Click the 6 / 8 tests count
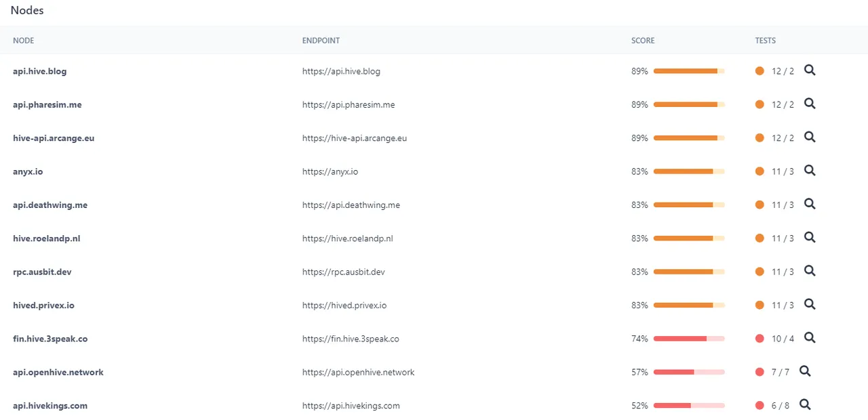This screenshot has width=868, height=420. coord(781,406)
